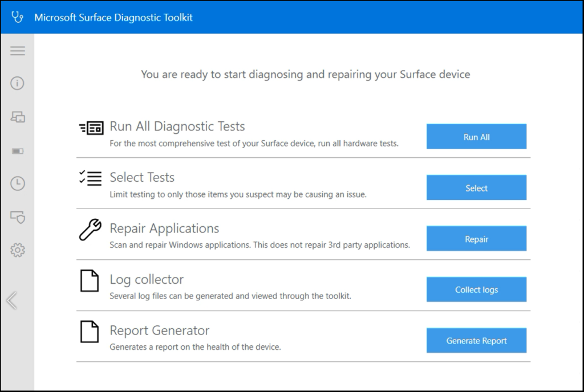Open the battery sidebar icon
584x392 pixels.
[x=18, y=151]
